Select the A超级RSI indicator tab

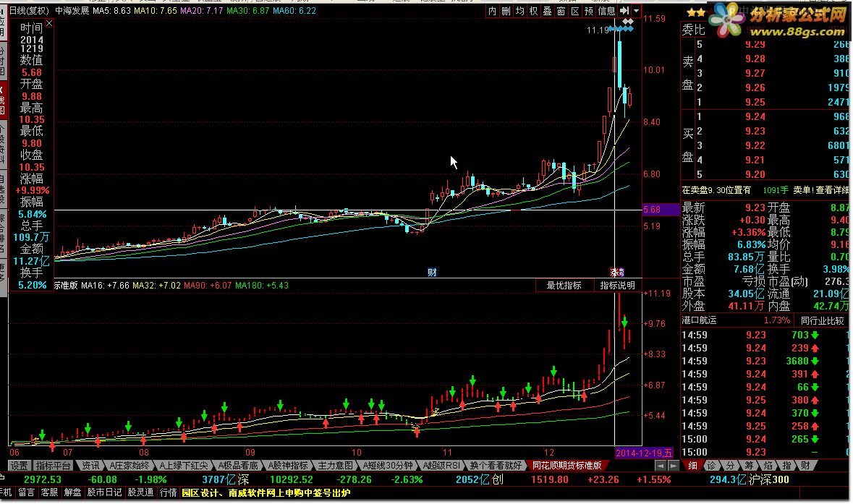pos(442,466)
